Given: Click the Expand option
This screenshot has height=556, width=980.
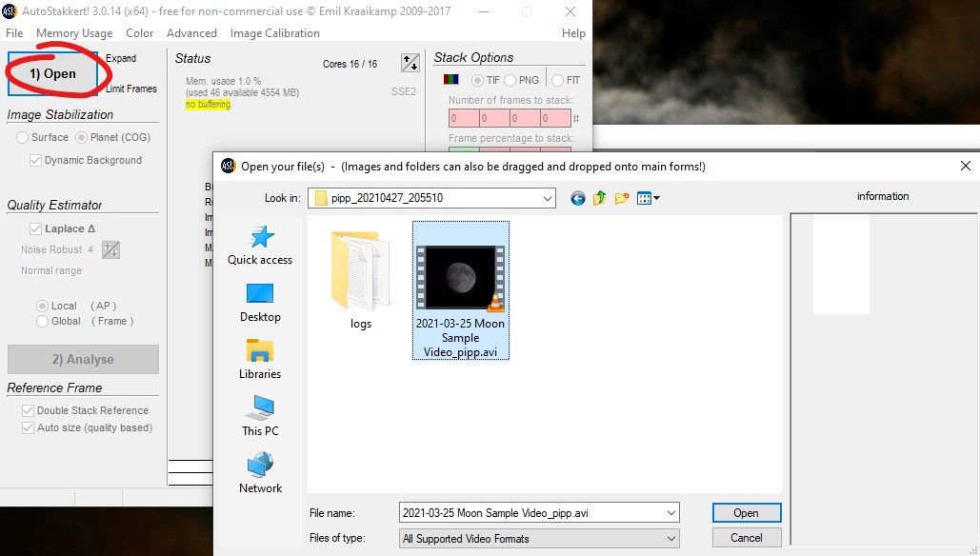Looking at the screenshot, I should 121,58.
